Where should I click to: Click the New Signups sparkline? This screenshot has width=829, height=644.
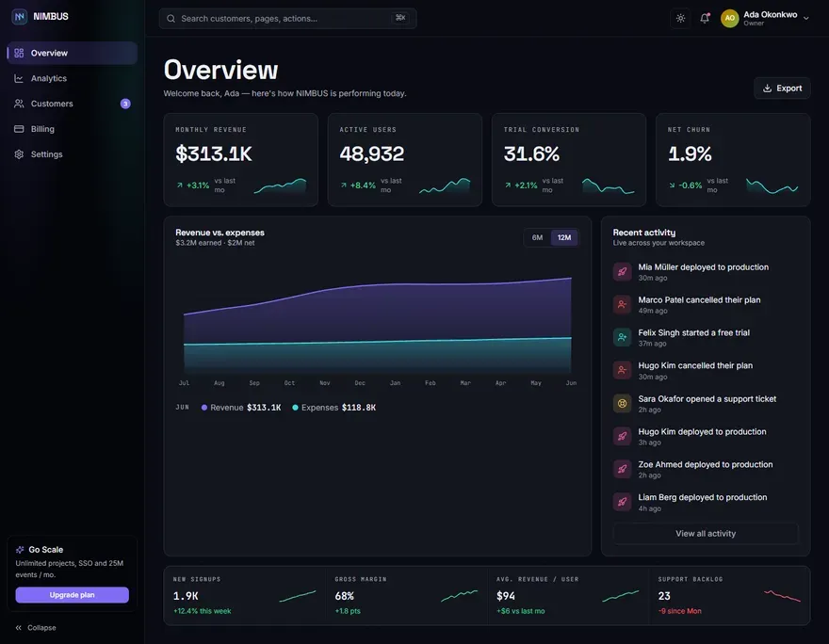point(297,596)
